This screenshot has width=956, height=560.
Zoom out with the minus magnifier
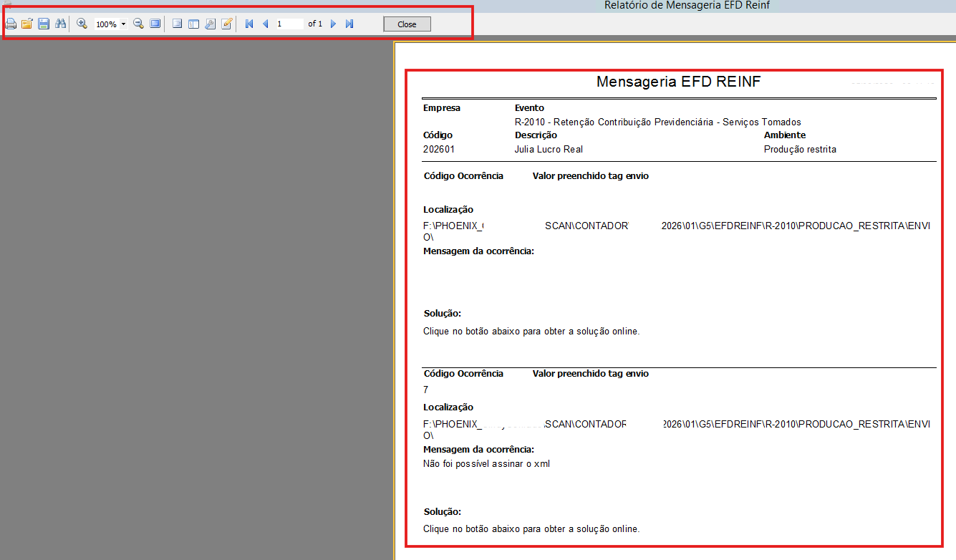tap(138, 24)
